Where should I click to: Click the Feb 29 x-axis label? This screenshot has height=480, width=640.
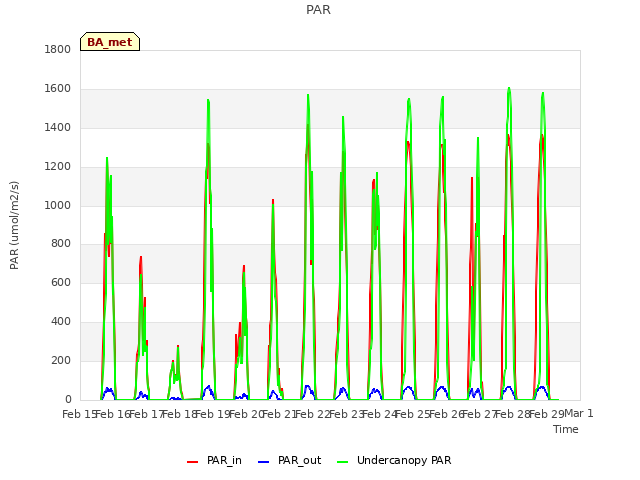546,414
